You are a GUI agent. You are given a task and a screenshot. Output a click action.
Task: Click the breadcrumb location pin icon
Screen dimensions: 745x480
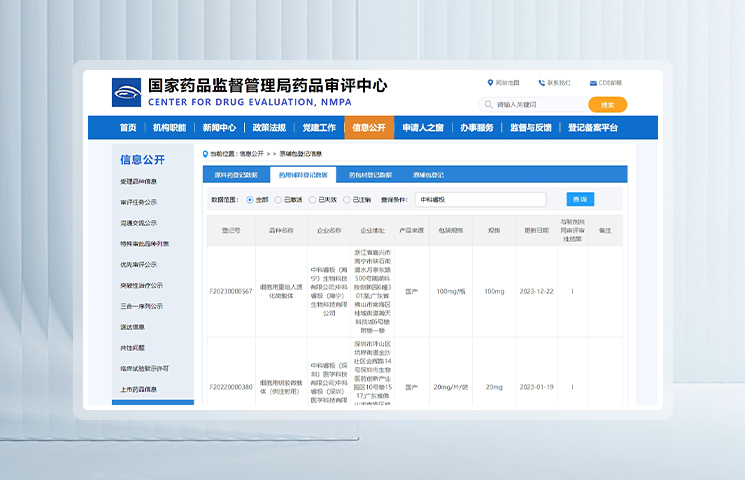coord(206,154)
